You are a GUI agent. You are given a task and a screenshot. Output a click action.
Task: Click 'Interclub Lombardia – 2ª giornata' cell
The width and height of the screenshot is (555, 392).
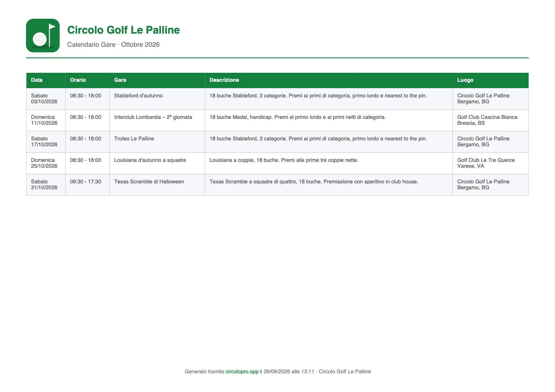pos(157,120)
